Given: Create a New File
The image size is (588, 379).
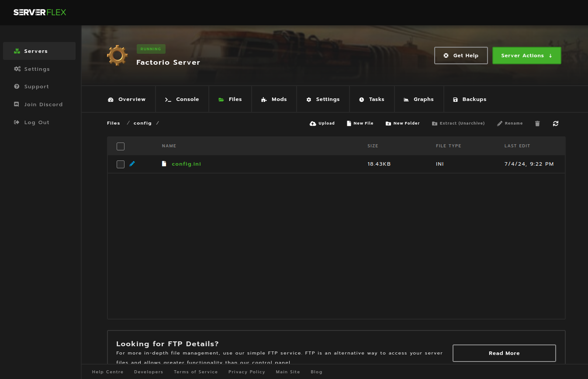Looking at the screenshot, I should point(360,123).
